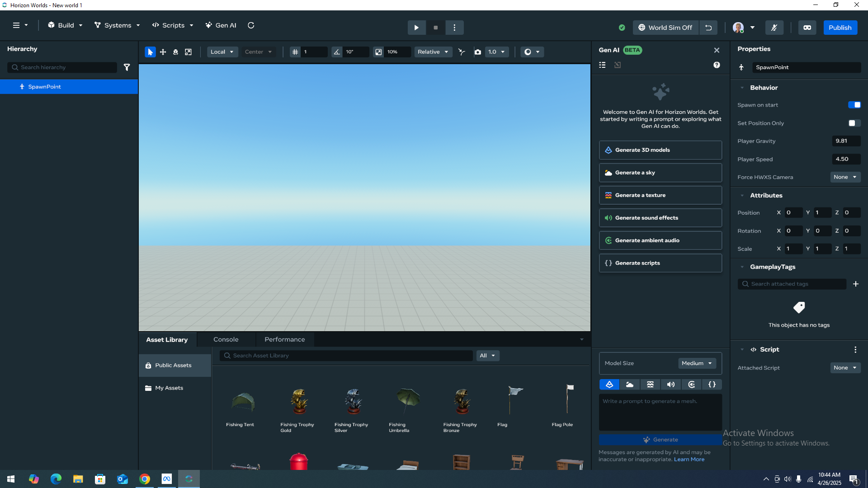Switch to the Console tab

click(x=226, y=339)
